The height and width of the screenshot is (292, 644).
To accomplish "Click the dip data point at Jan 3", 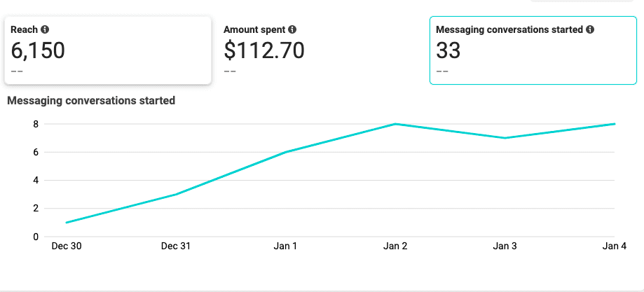I will [x=505, y=138].
